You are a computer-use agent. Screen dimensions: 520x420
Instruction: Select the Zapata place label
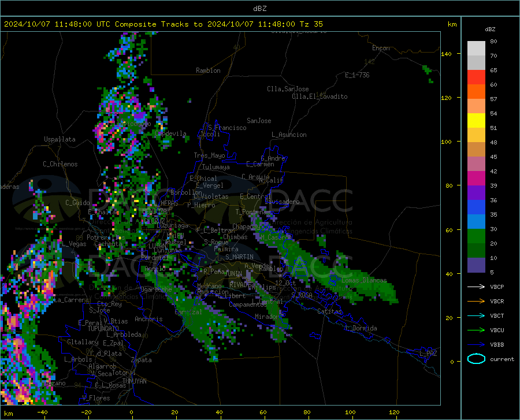(x=142, y=360)
